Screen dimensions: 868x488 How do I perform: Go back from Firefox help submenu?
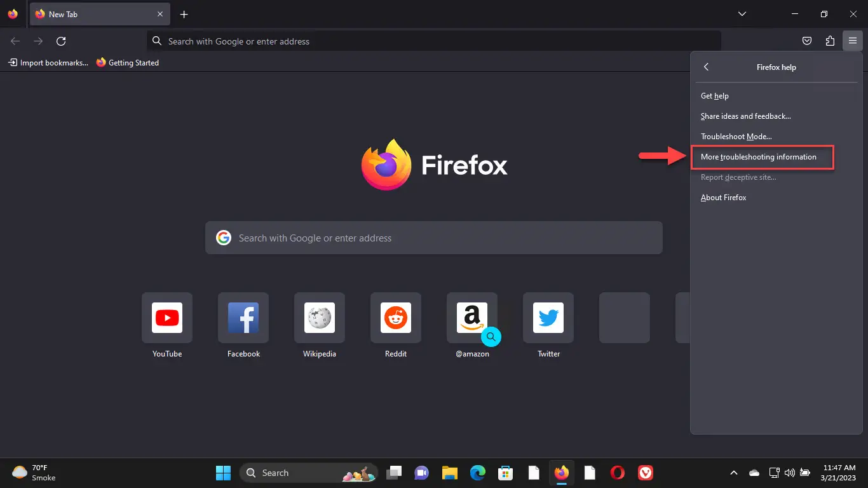coord(706,67)
